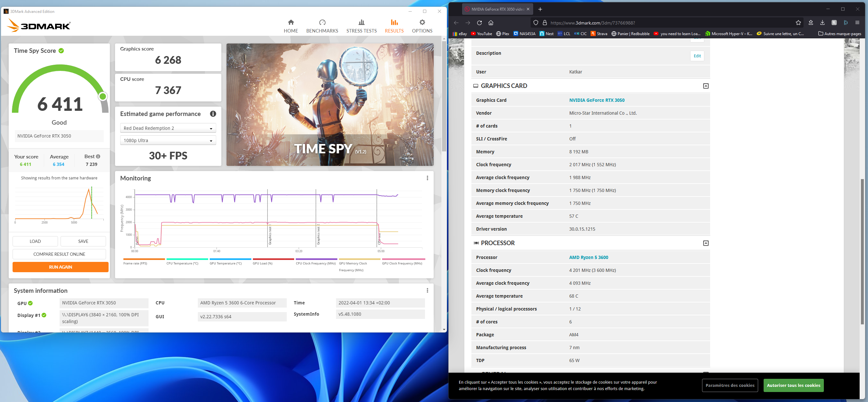Open the Autres marque-pages bookmarks folder
This screenshot has width=868, height=402.
click(x=840, y=34)
